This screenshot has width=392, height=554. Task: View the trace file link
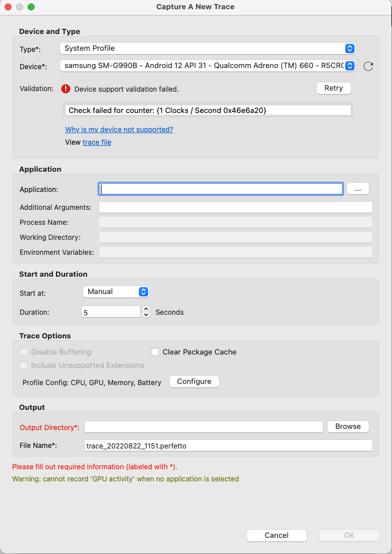point(96,142)
